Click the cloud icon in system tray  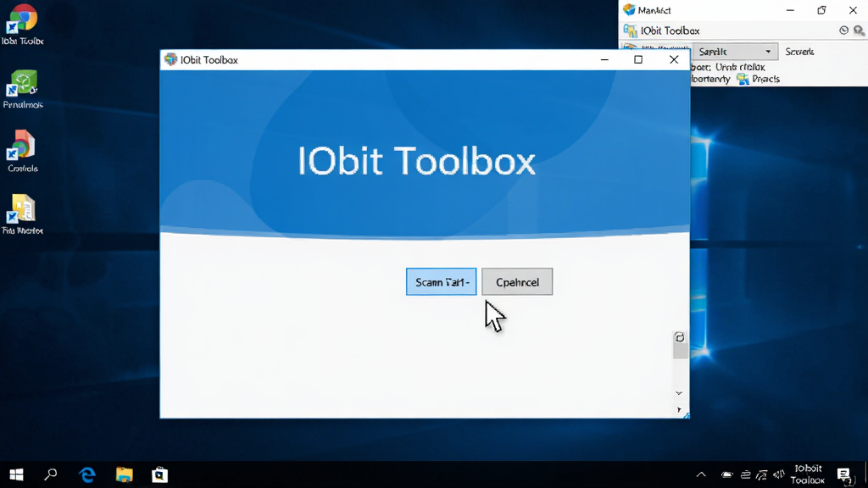pyautogui.click(x=726, y=474)
